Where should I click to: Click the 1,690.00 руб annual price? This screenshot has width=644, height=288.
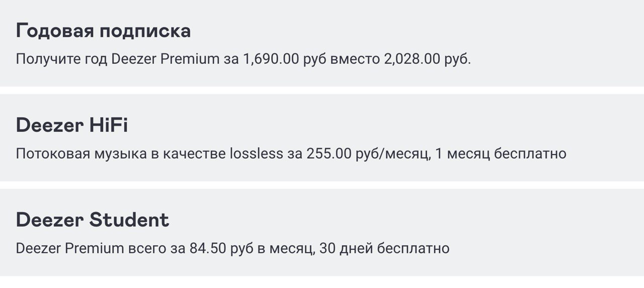click(x=284, y=59)
